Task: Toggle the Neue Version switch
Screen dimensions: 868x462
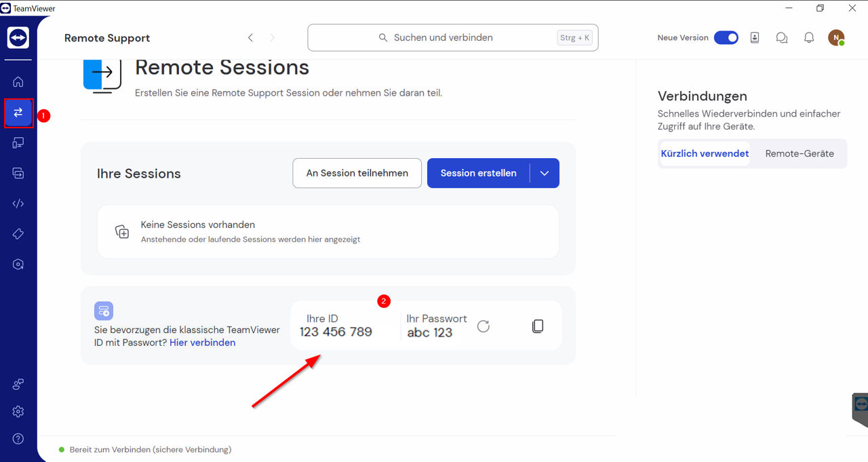Action: [x=726, y=38]
